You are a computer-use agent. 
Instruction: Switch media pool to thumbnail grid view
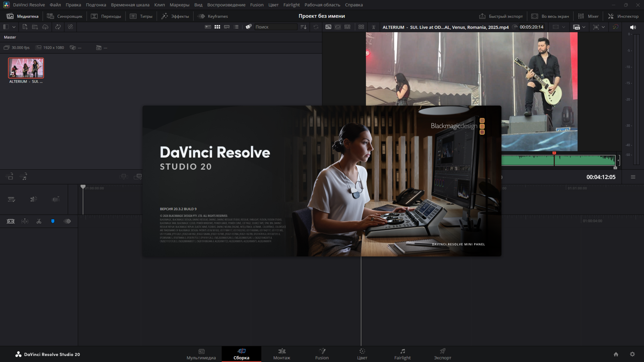click(x=217, y=27)
